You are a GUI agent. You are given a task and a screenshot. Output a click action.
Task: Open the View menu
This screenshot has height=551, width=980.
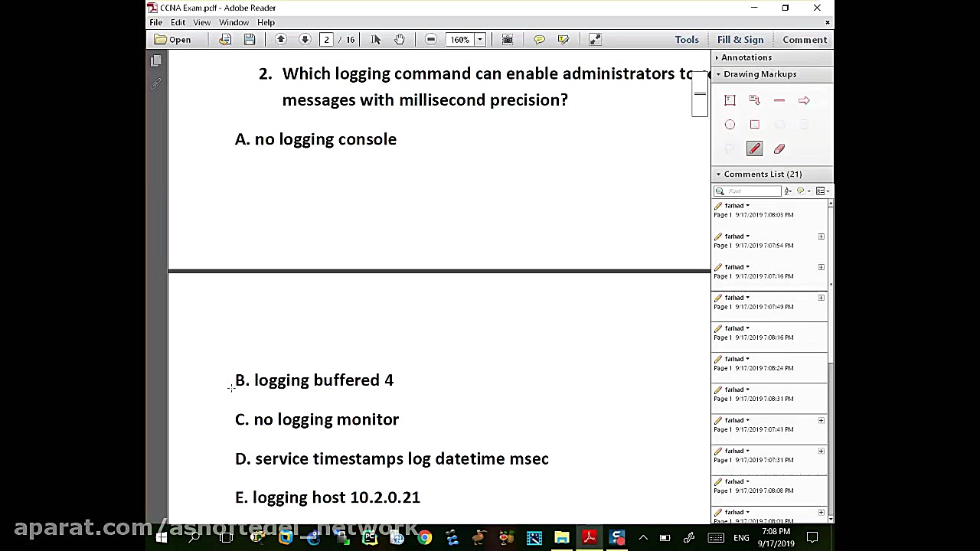[x=202, y=22]
